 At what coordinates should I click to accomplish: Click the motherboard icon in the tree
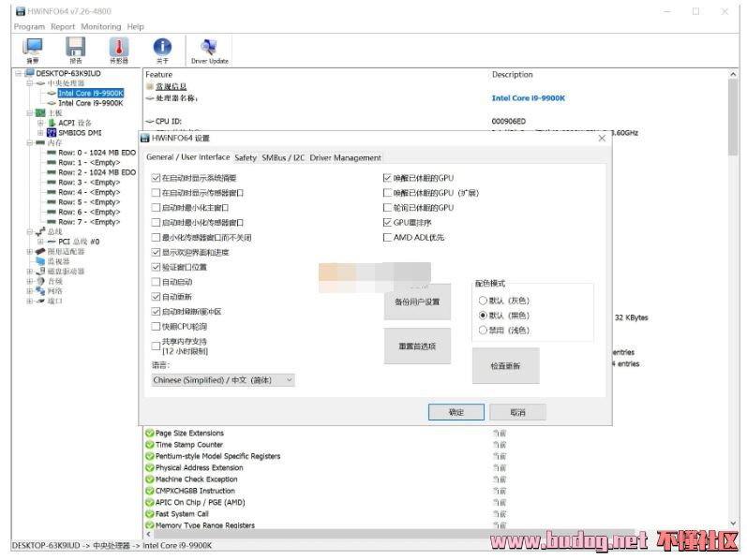pos(40,113)
